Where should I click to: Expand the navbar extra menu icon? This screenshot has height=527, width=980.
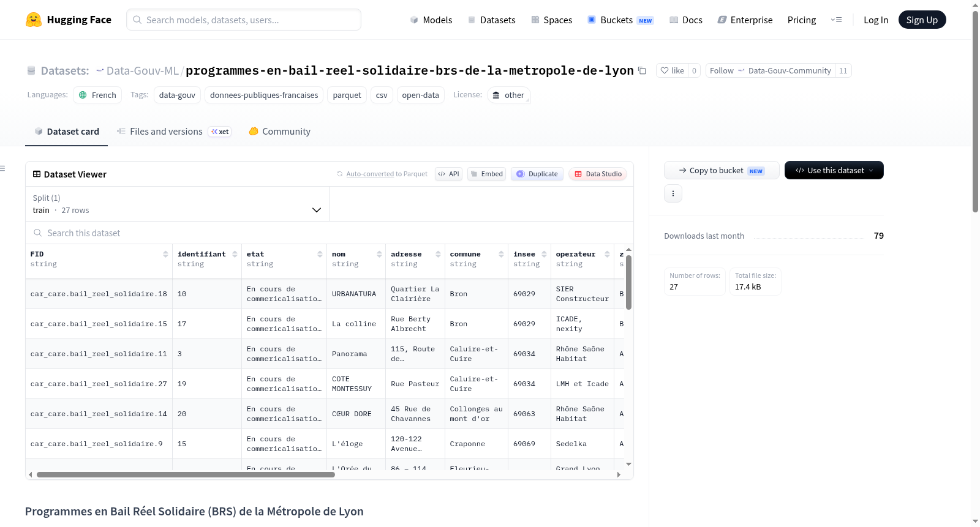(836, 20)
